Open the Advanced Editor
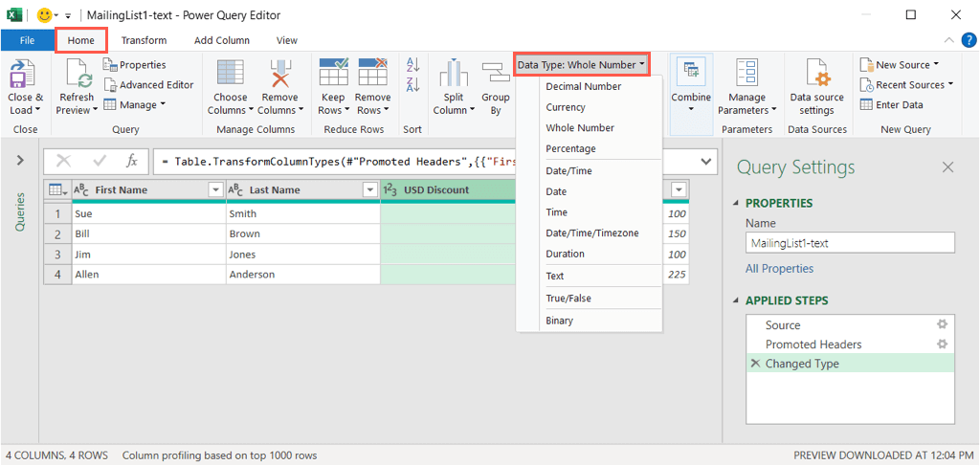Viewport: 980px width, 466px height. pyautogui.click(x=148, y=85)
